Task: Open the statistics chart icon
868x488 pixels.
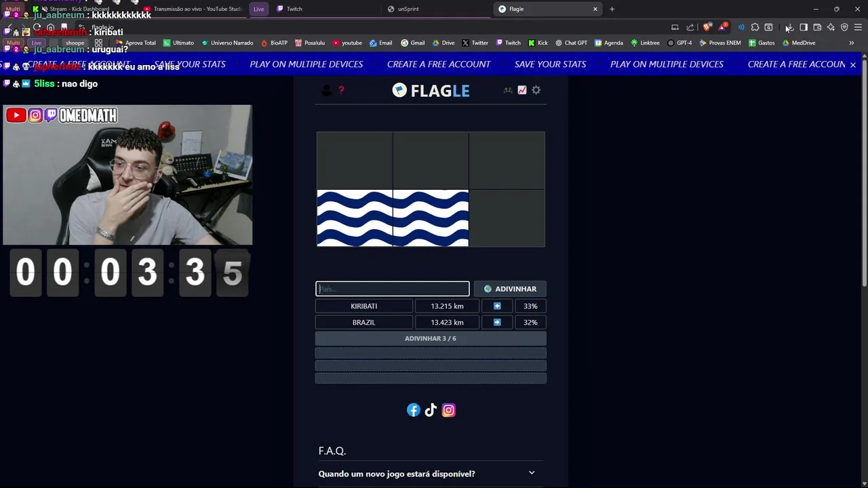Action: tap(522, 90)
